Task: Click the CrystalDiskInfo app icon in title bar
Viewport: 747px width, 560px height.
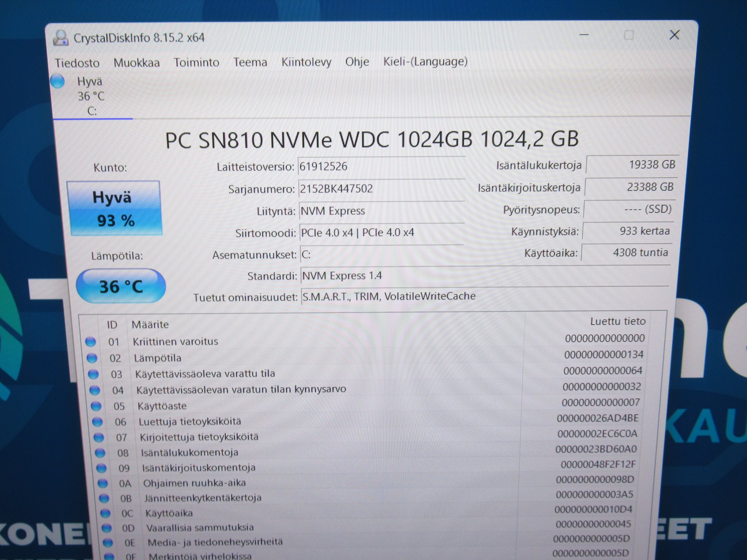Action: point(61,38)
